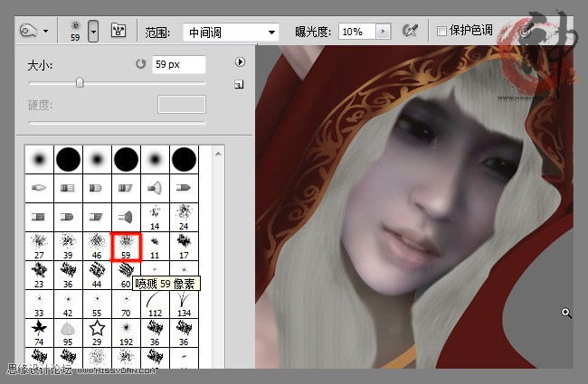Image resolution: width=588 pixels, height=384 pixels.
Task: Select the chalk 44 brush preset
Action: coord(97,275)
